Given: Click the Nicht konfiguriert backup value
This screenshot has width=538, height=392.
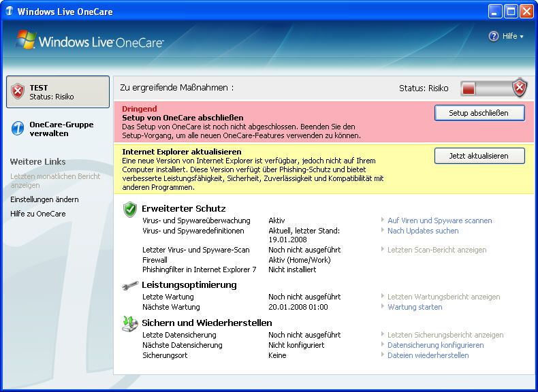Looking at the screenshot, I should tap(296, 345).
